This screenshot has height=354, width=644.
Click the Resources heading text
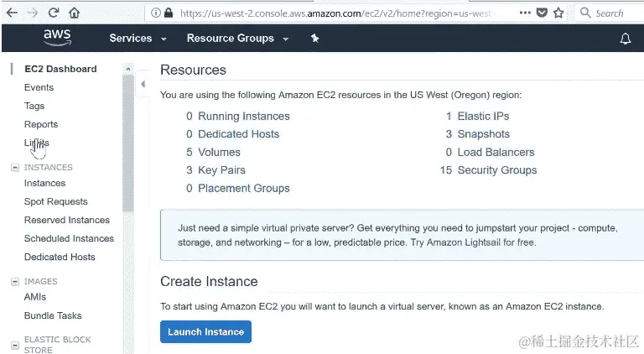(x=193, y=70)
